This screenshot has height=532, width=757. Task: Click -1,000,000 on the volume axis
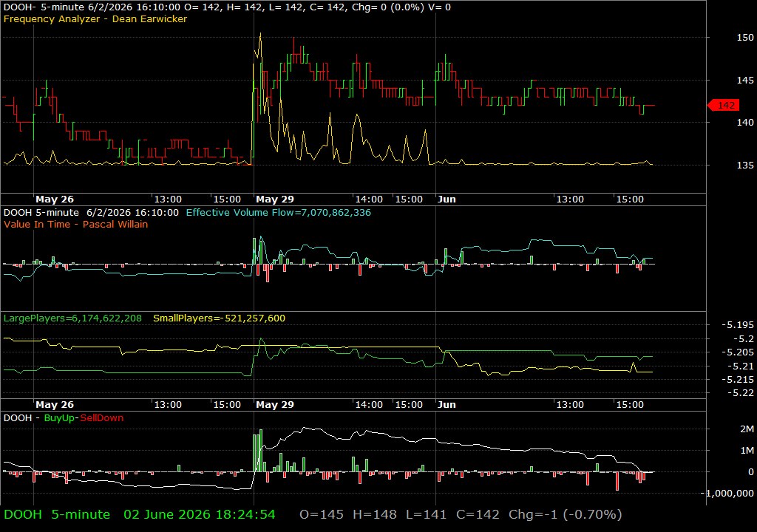(x=727, y=493)
